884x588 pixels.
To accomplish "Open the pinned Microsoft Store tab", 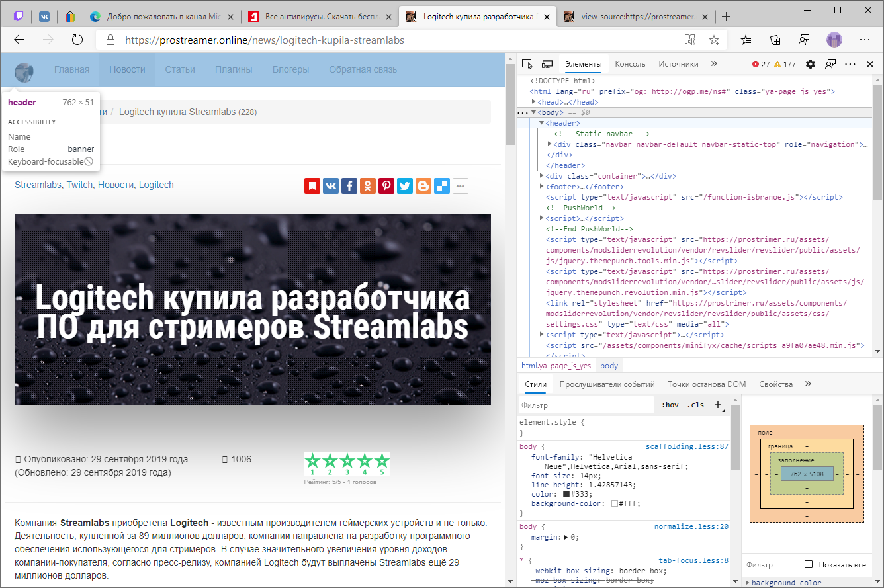I will [69, 17].
